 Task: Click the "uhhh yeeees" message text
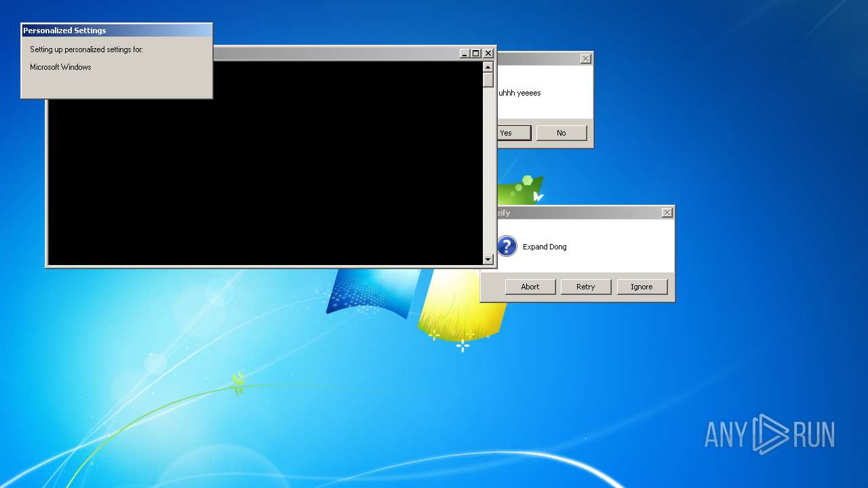coord(519,93)
